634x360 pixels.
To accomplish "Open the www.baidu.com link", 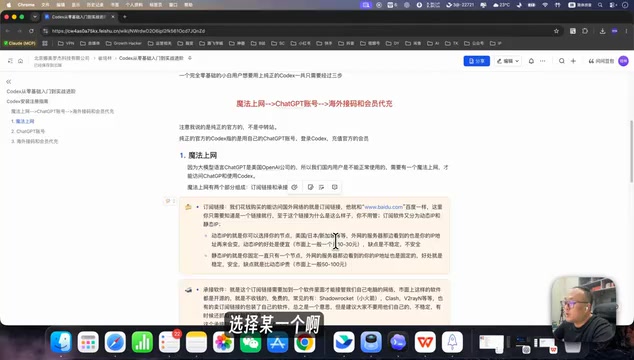I will (x=383, y=207).
